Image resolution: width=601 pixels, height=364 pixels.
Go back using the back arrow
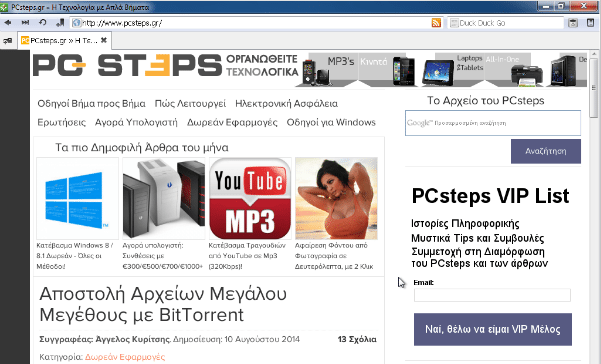7,23
